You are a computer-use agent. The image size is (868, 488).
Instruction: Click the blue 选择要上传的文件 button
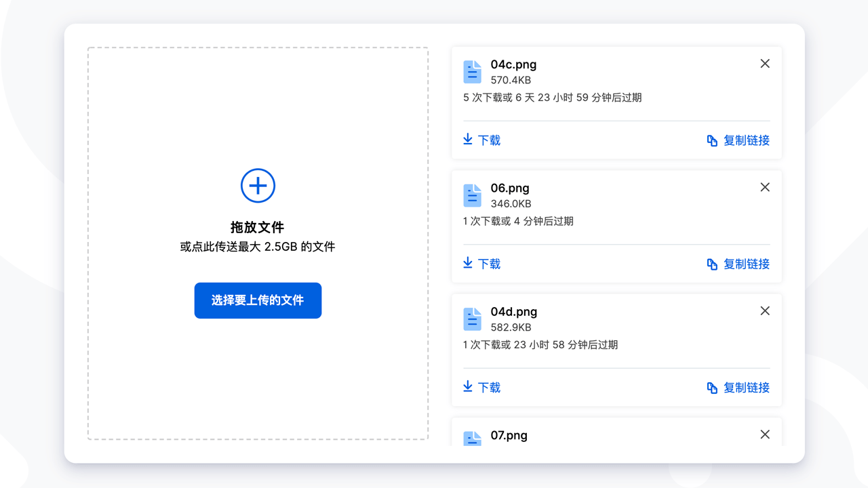258,300
